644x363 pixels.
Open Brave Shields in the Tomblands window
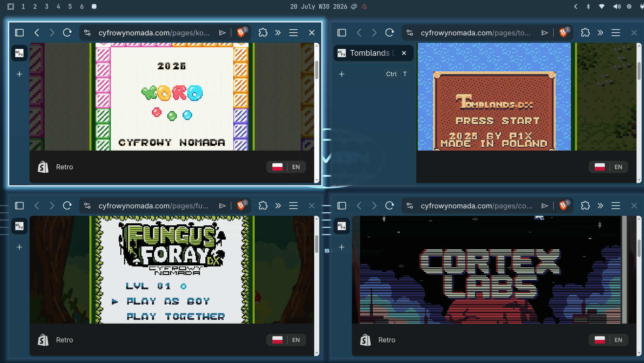(563, 33)
